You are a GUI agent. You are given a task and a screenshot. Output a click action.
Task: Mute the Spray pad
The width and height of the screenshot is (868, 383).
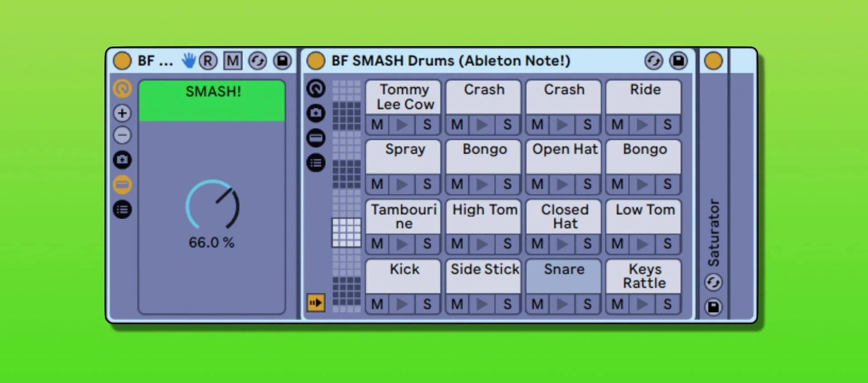[x=377, y=184]
